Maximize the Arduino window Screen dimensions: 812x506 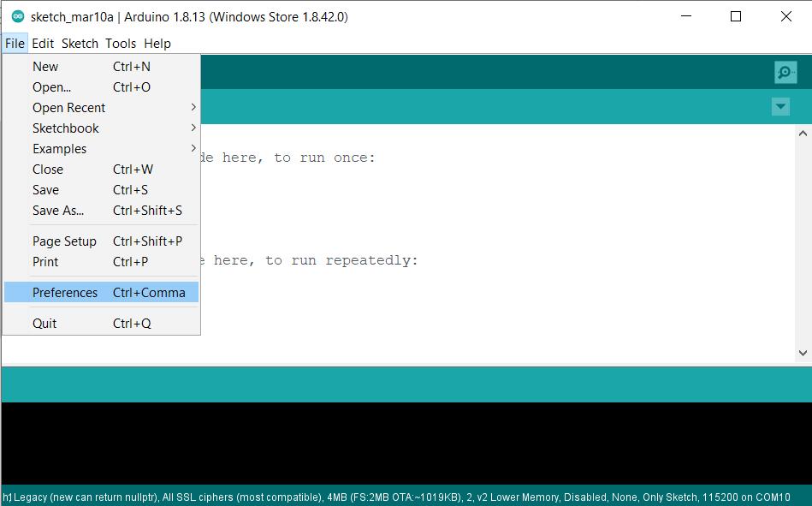coord(735,16)
